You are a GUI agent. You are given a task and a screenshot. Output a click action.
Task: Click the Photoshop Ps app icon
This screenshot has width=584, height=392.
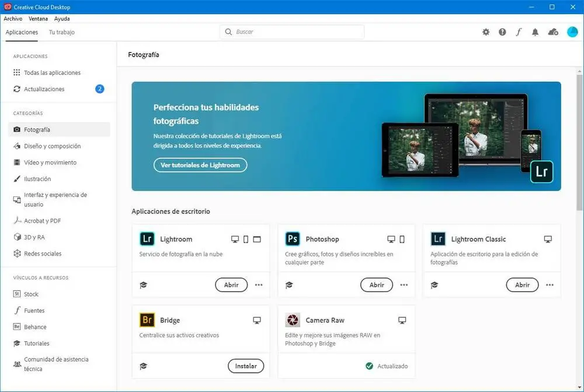293,239
